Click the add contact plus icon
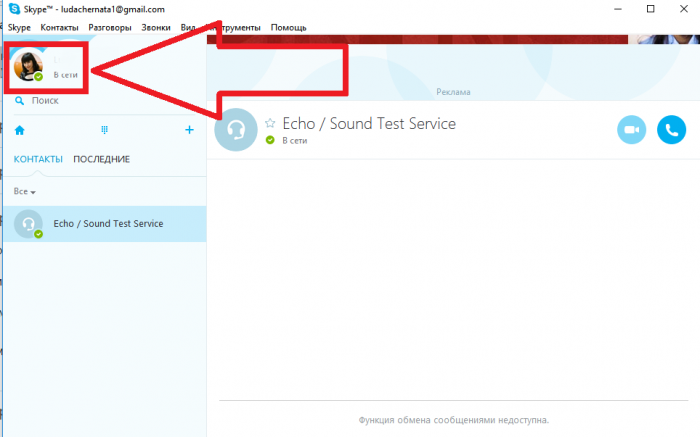The image size is (700, 437). 189,130
